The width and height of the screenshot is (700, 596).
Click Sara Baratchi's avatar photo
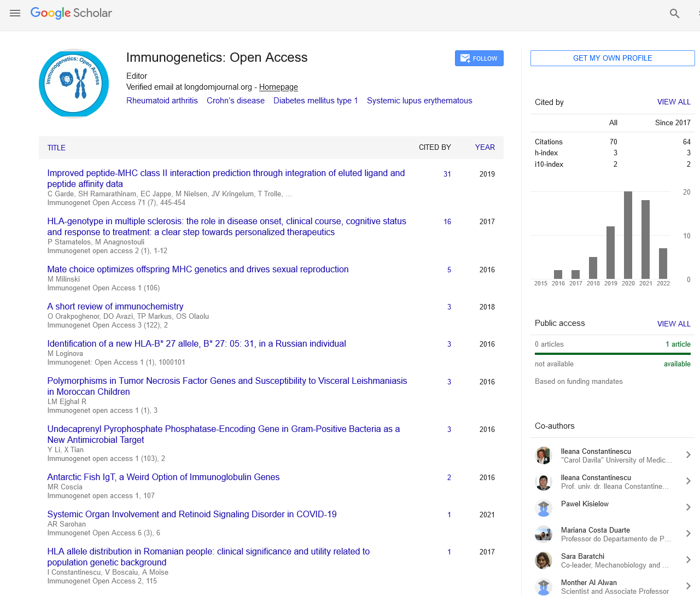tap(543, 560)
